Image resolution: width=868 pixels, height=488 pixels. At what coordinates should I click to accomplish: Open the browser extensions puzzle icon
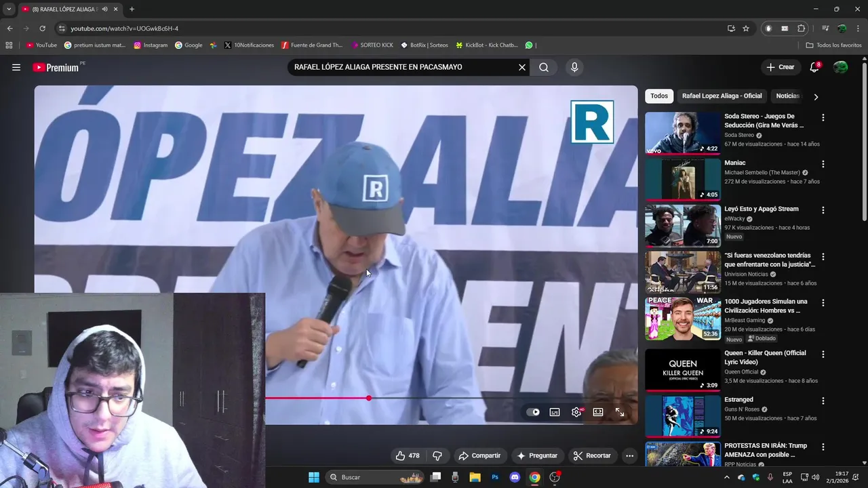tap(801, 28)
